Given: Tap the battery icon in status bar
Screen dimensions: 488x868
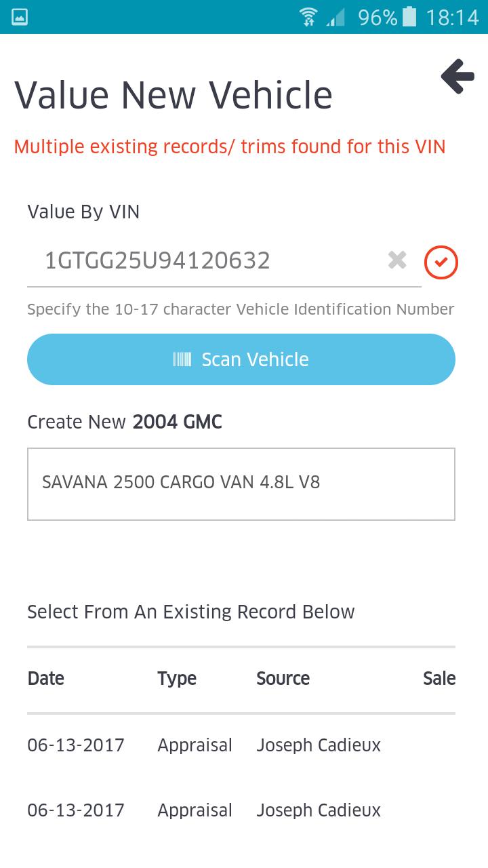Looking at the screenshot, I should (409, 17).
